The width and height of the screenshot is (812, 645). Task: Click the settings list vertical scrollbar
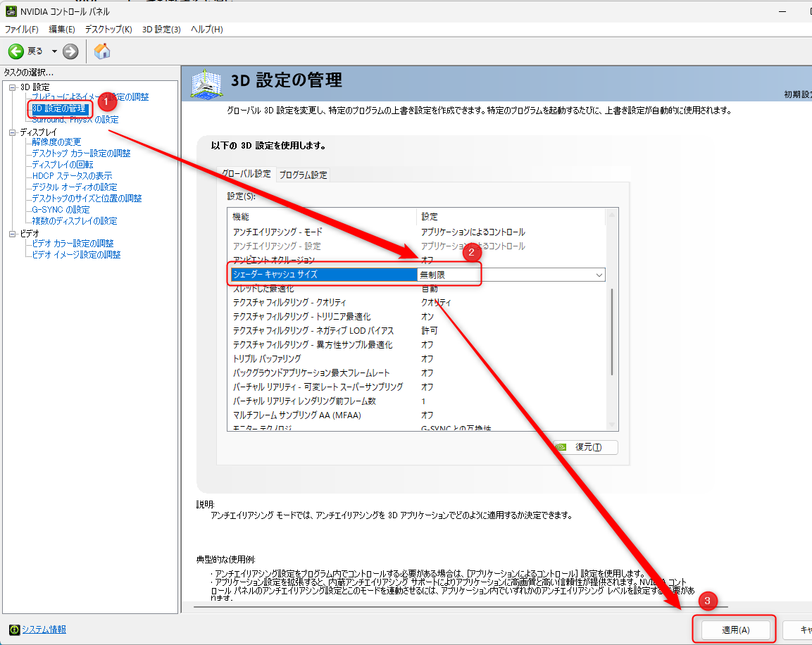[x=611, y=331]
